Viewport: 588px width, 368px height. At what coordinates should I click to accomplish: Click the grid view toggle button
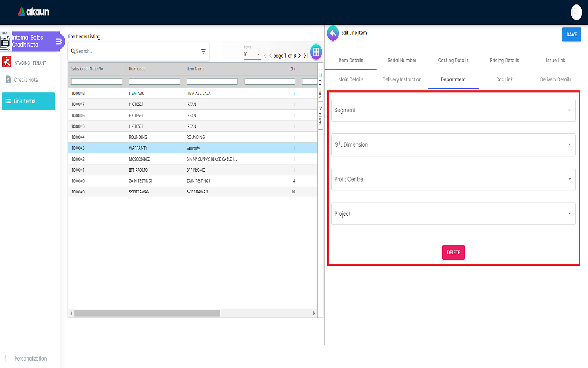316,52
